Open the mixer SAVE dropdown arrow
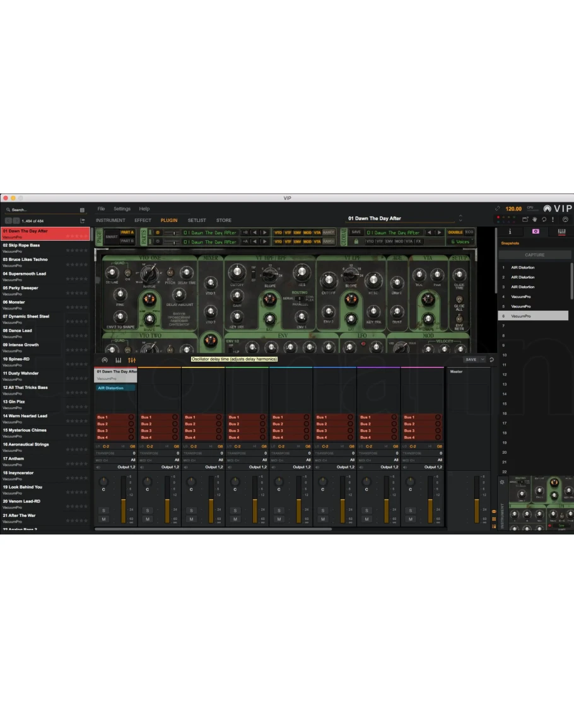 pyautogui.click(x=483, y=359)
